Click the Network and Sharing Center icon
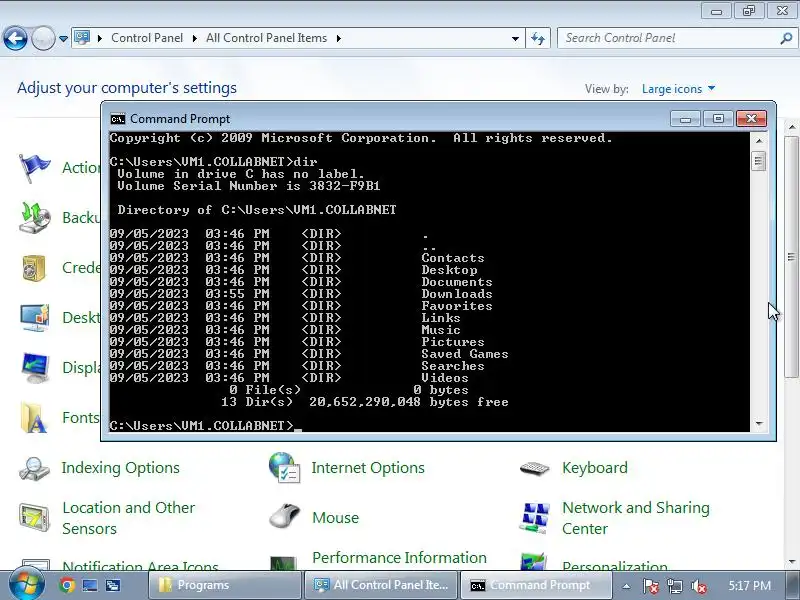 [534, 518]
